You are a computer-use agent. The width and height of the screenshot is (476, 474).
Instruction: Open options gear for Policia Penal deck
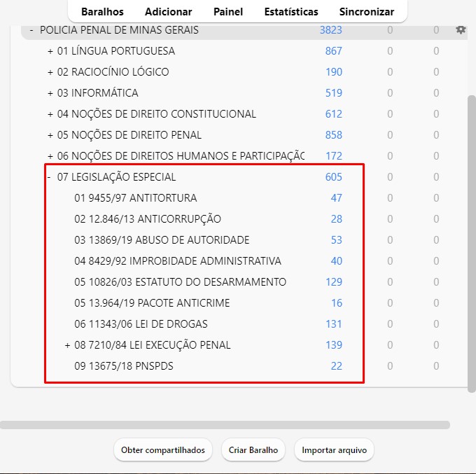click(461, 30)
